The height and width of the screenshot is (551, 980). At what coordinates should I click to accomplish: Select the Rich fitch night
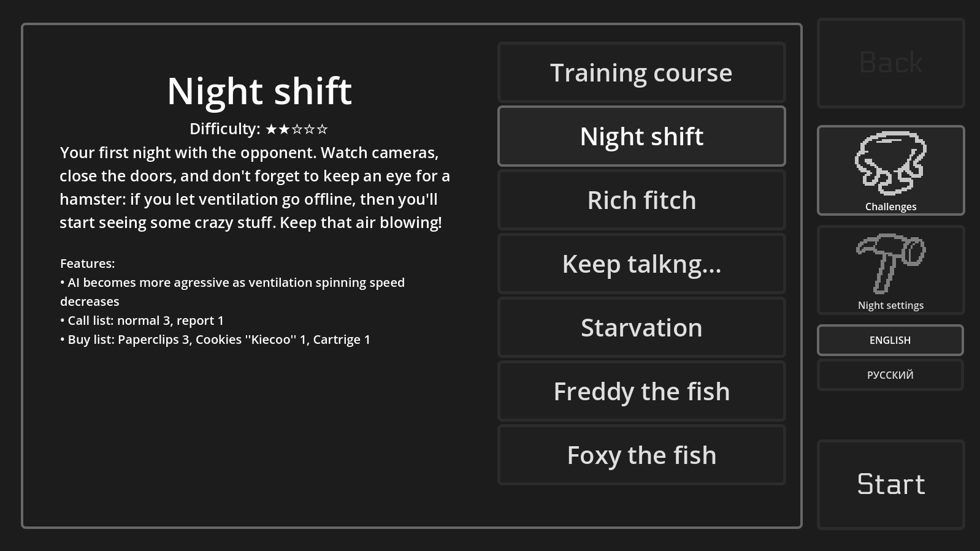pyautogui.click(x=641, y=200)
